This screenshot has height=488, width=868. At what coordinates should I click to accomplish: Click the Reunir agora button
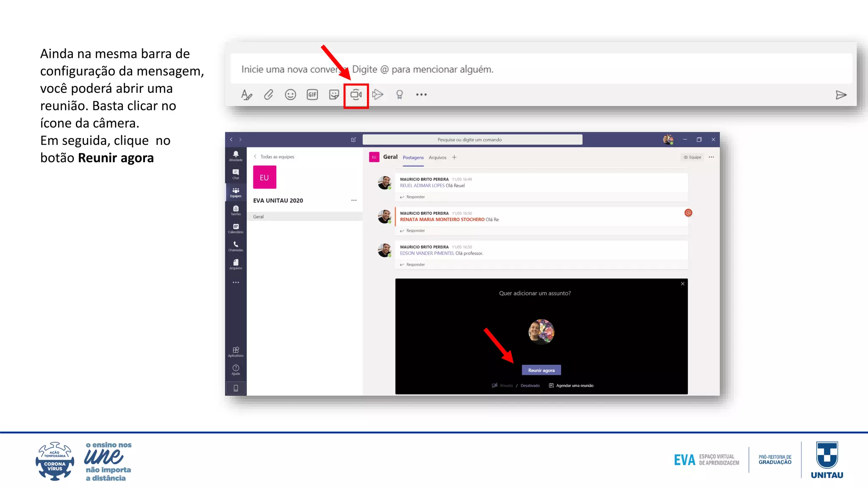pos(541,370)
